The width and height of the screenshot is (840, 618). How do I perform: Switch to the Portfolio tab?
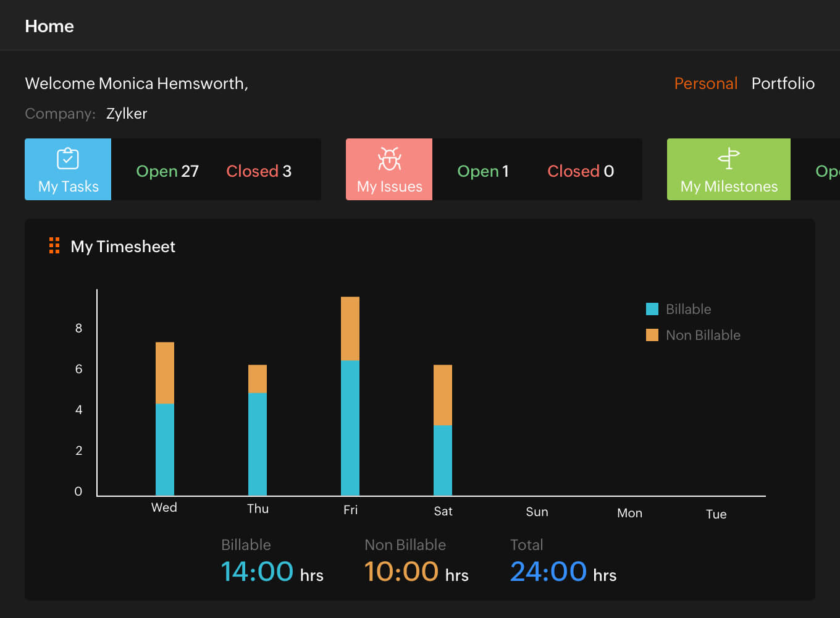pos(783,83)
